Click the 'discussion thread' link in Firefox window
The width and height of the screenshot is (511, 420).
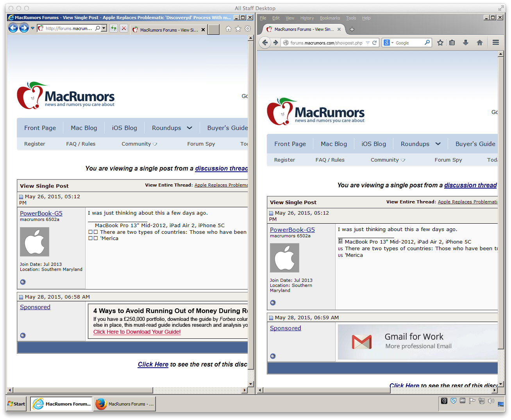pos(470,185)
